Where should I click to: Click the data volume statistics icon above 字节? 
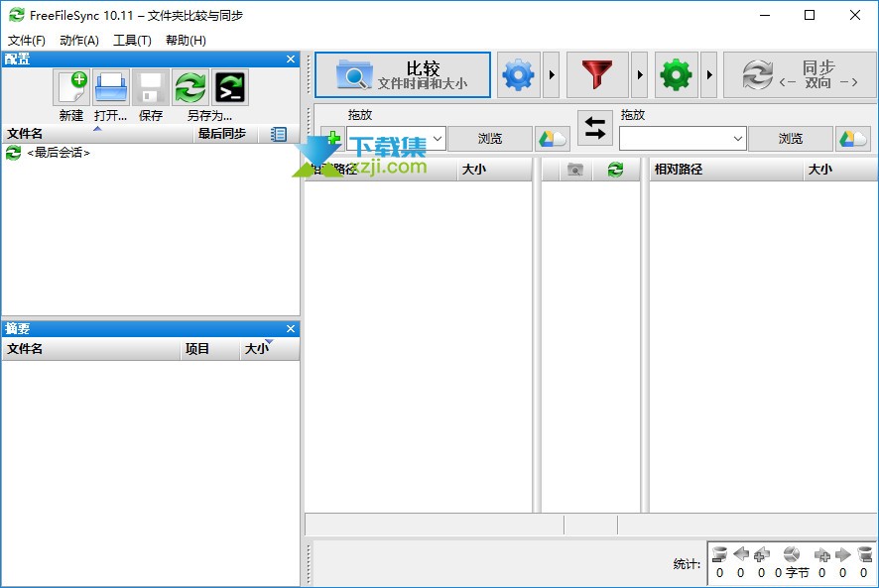click(x=792, y=554)
